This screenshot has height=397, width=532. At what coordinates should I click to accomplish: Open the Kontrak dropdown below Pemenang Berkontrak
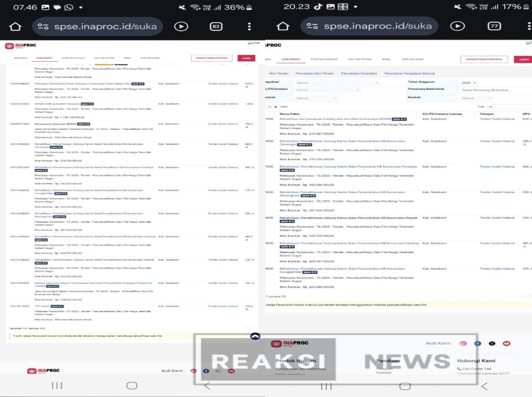477,98
